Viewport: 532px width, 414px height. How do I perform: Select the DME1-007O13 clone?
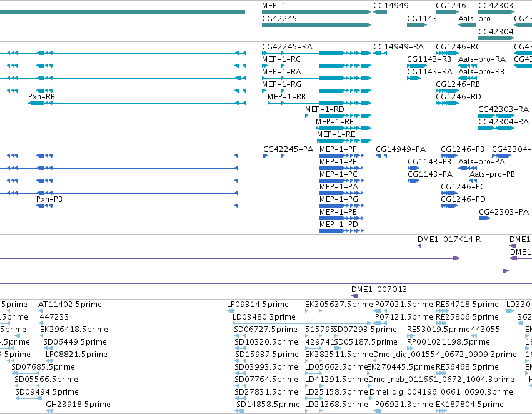[x=441, y=296]
